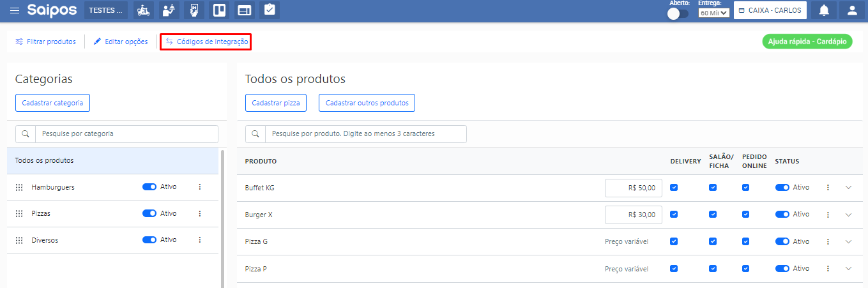Expand the Buffet KG row chevron
The image size is (868, 288).
point(848,188)
